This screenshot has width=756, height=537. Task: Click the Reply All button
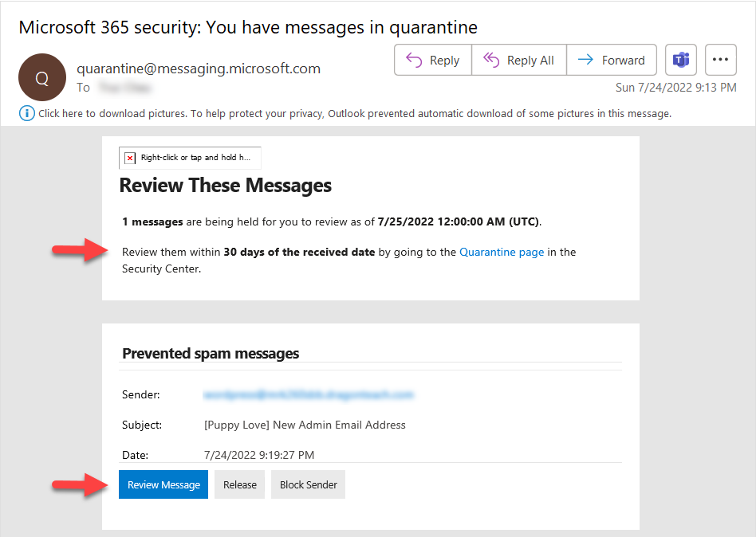pyautogui.click(x=519, y=61)
